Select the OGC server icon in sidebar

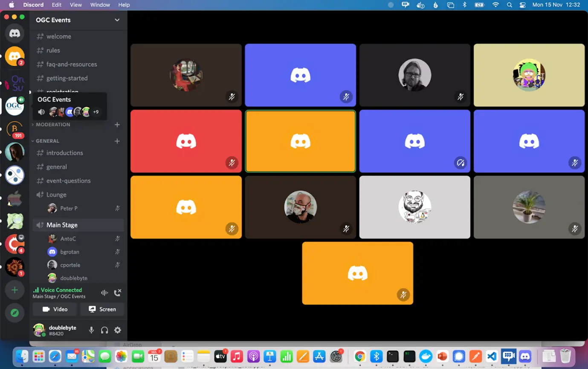tap(14, 106)
